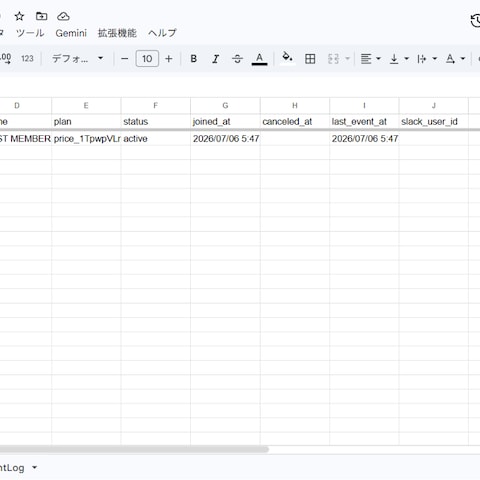
Task: Select column I header
Action: 364,106
